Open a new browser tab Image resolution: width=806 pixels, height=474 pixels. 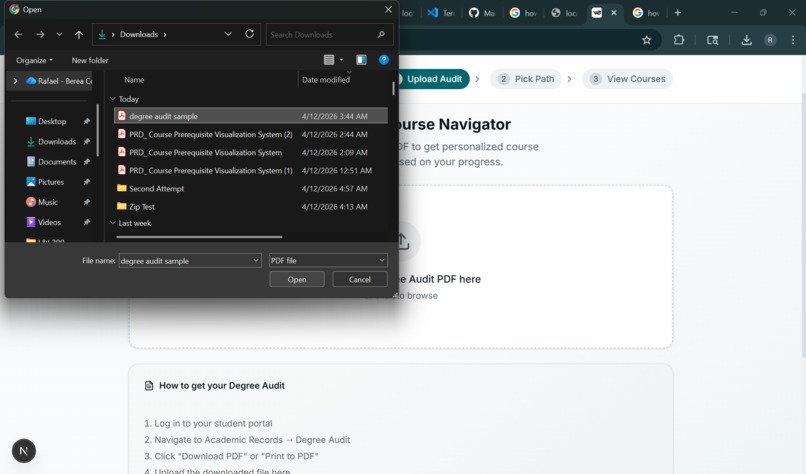[677, 13]
